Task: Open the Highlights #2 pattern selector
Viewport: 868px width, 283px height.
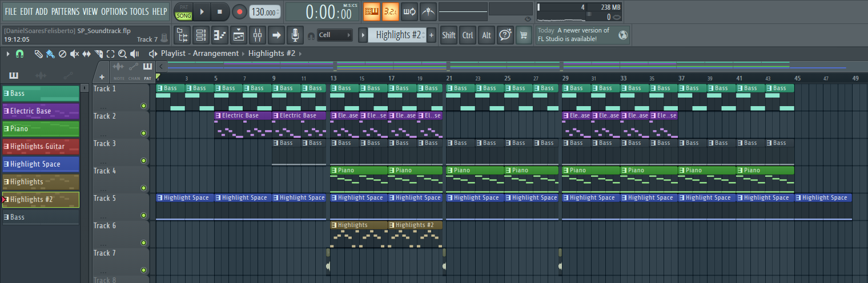Action: point(397,35)
